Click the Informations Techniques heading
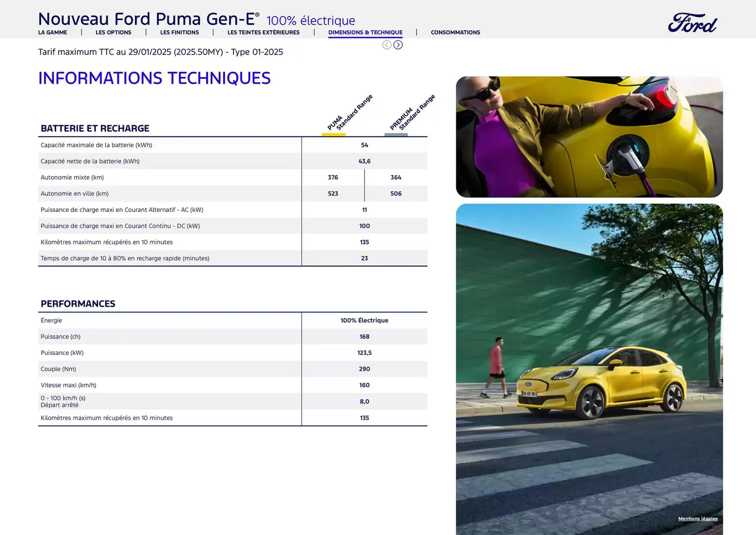Screen dimensions: 756x535 tap(154, 78)
